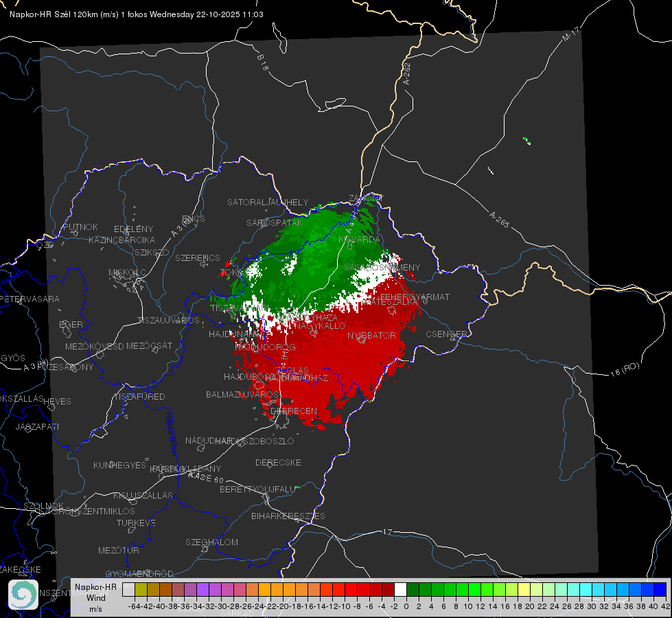
Task: Click the white legend swatch between -2 and 0
Action: (x=400, y=589)
